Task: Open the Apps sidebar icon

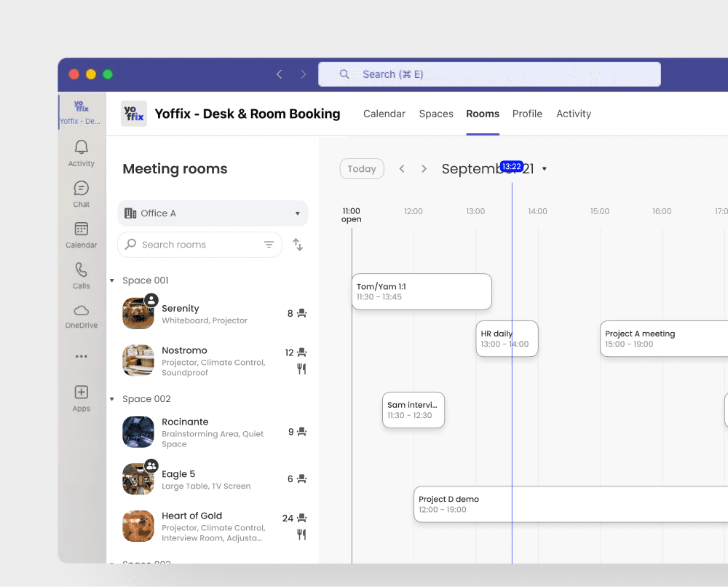Action: click(x=81, y=397)
